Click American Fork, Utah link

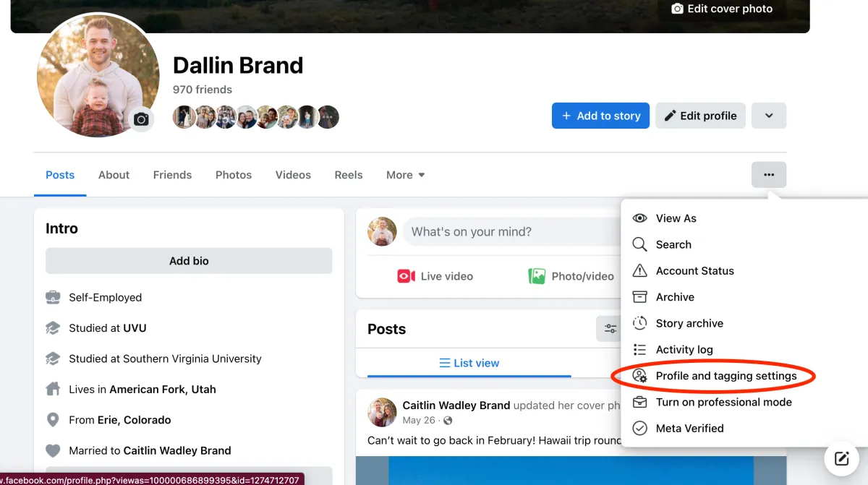[x=163, y=389]
